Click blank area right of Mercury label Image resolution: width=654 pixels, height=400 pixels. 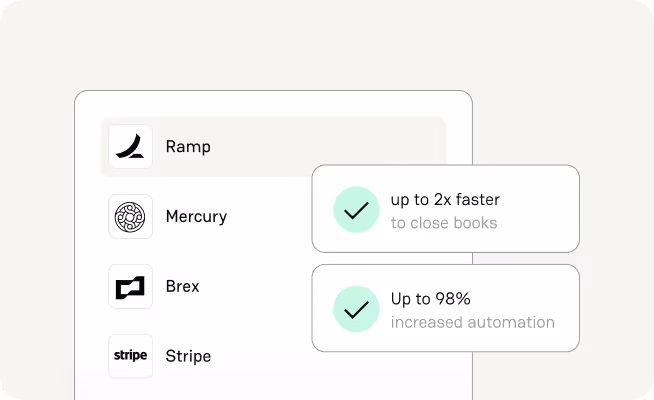[270, 217]
